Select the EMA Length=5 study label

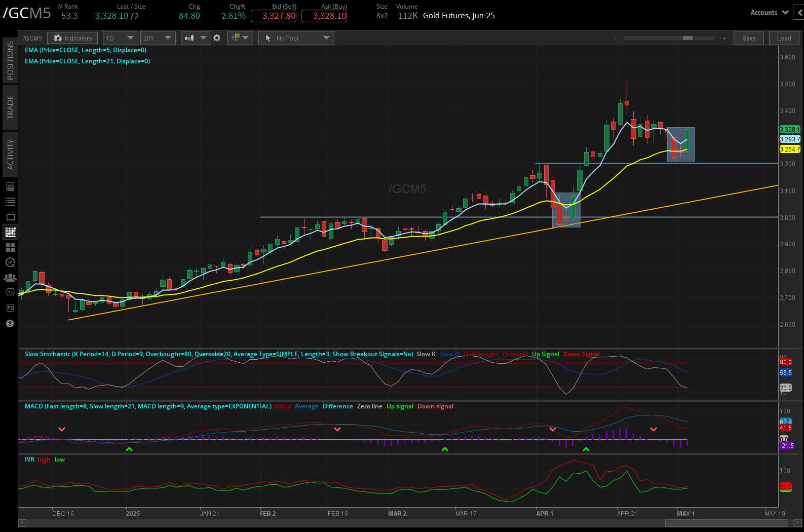86,50
